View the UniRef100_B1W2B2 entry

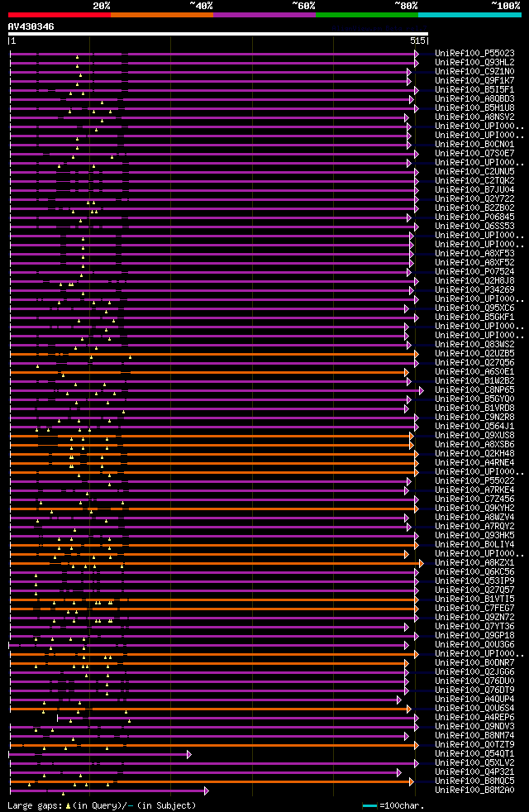pyautogui.click(x=474, y=381)
